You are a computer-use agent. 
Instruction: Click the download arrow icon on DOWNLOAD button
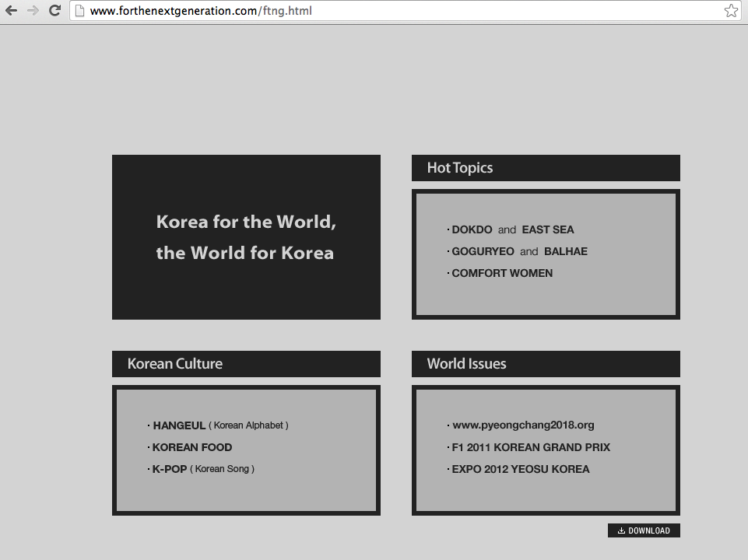pos(620,530)
